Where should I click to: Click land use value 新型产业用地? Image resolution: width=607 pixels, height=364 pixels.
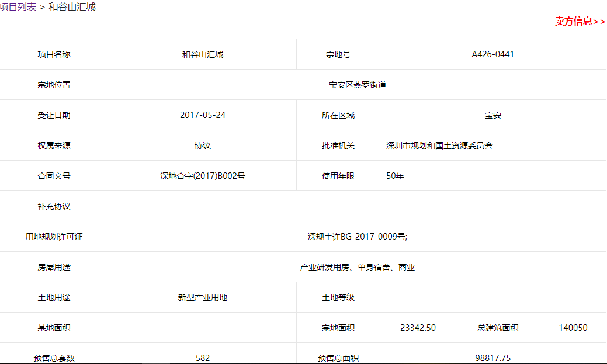[x=203, y=297]
